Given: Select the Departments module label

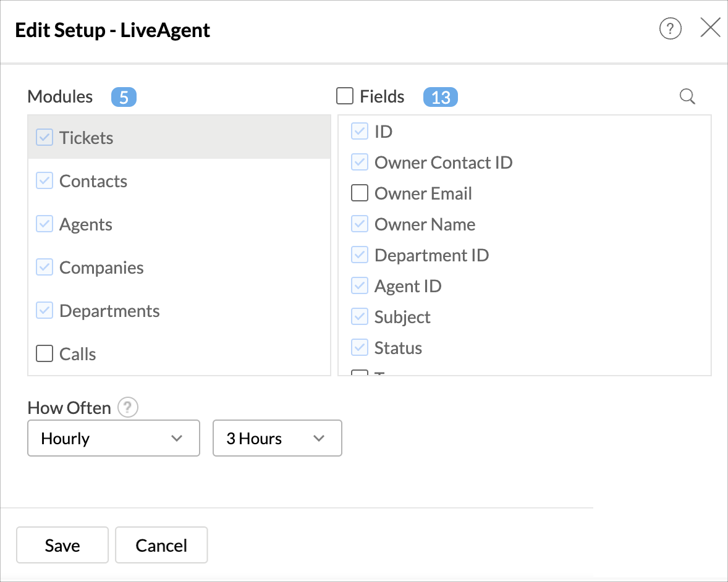Looking at the screenshot, I should [x=109, y=311].
